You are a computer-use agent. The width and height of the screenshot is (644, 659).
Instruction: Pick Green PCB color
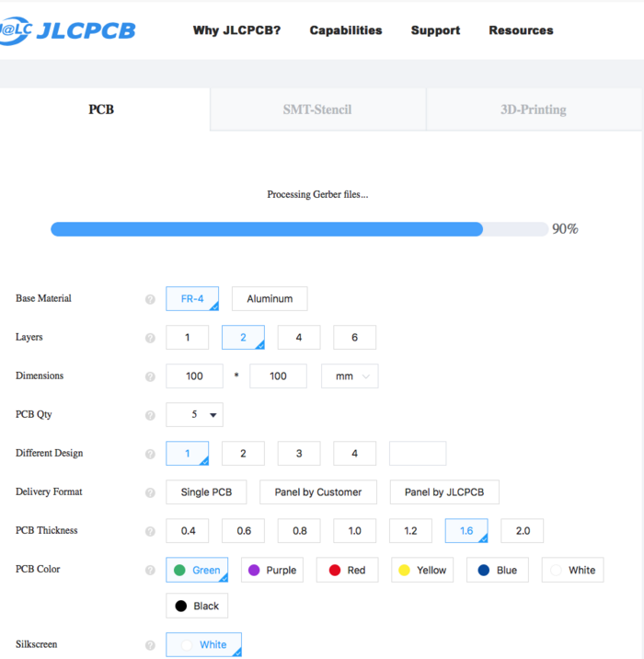tap(197, 570)
